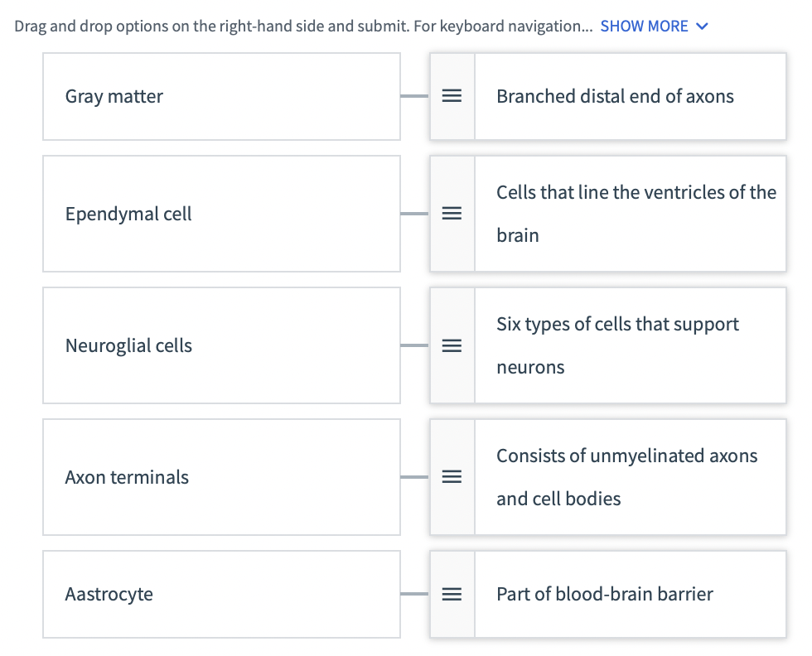
Task: Click the 'Ependymal cell' term box
Action: tap(220, 213)
